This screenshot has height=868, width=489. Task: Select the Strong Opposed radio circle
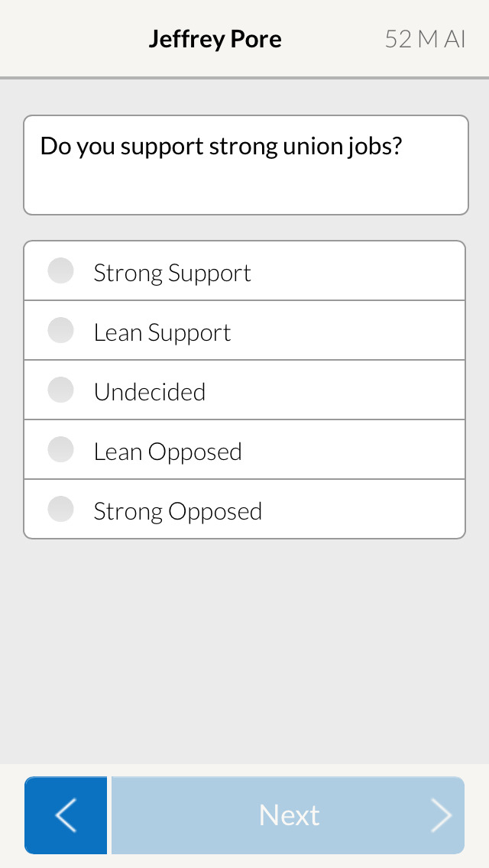tap(60, 510)
